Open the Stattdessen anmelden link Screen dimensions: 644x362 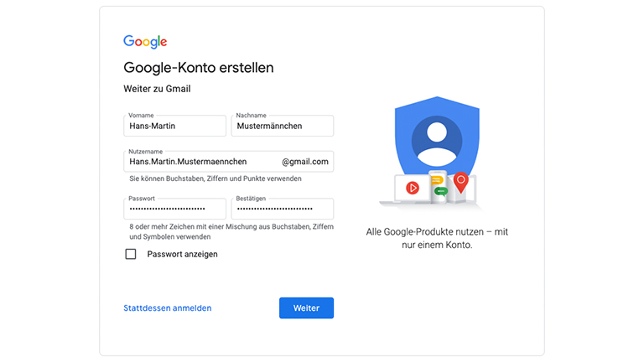[168, 308]
